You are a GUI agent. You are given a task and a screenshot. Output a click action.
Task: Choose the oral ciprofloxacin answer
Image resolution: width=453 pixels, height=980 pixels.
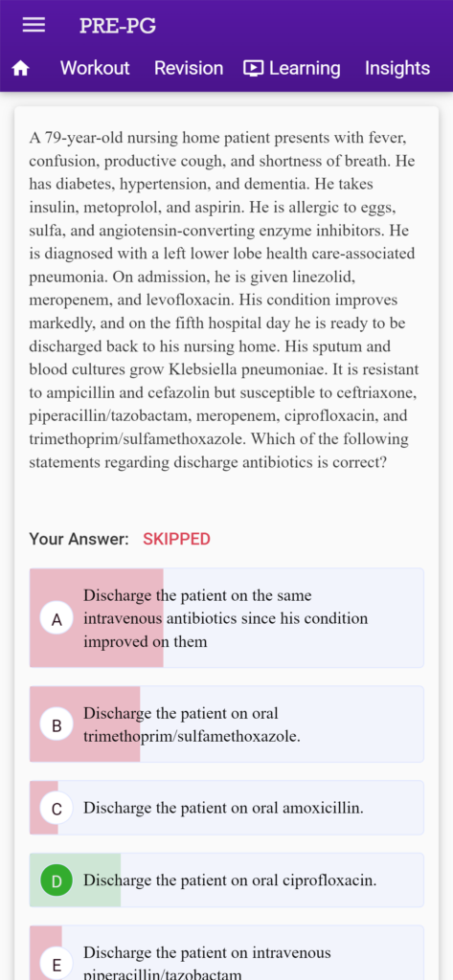coord(226,880)
